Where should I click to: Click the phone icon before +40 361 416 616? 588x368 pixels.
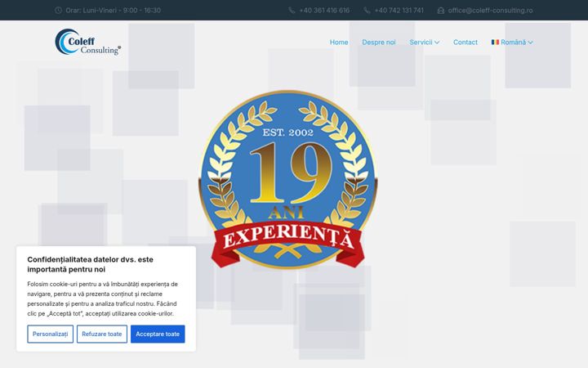tap(292, 10)
